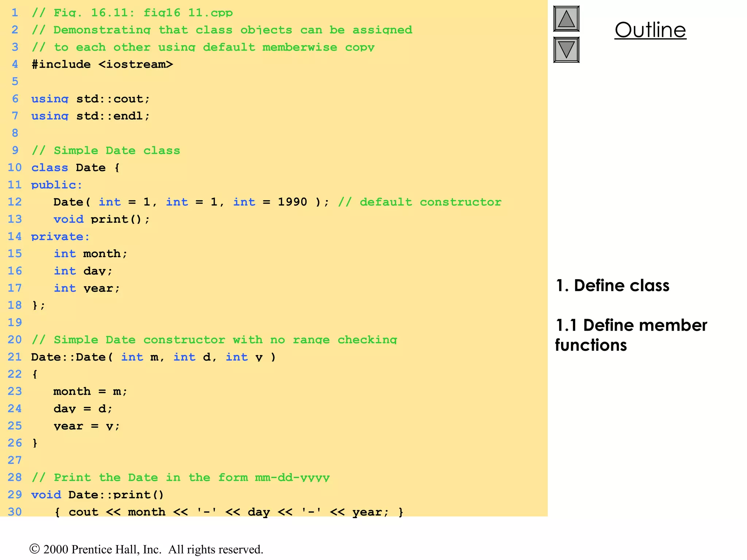The image size is (747, 560).
Task: Click line number 12
Action: 15,202
